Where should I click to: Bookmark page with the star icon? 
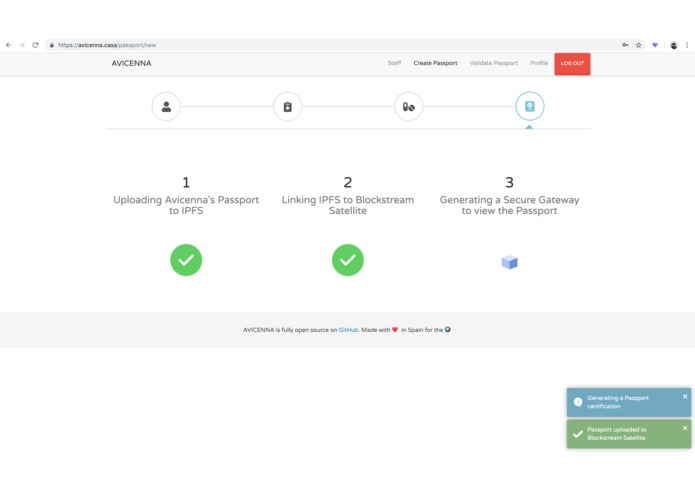639,45
